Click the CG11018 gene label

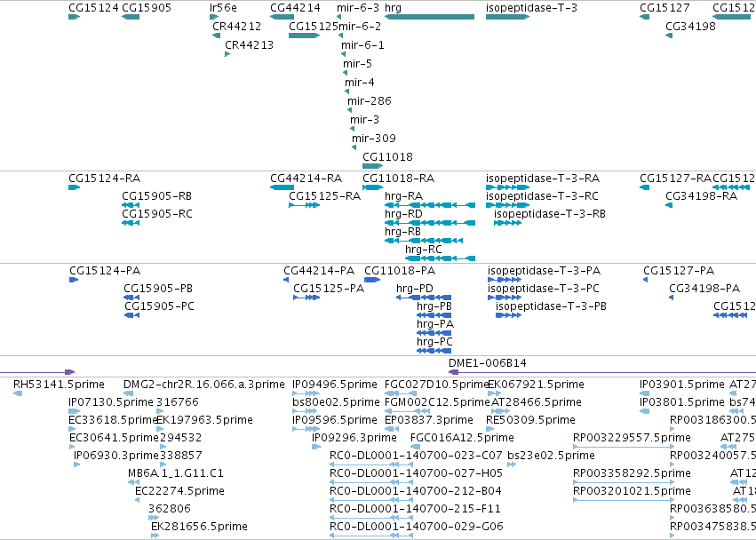point(387,156)
